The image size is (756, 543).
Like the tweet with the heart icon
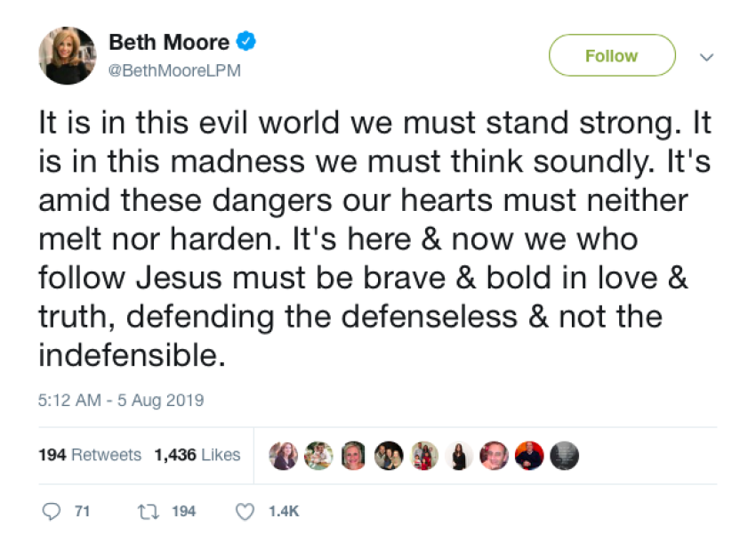tap(245, 511)
